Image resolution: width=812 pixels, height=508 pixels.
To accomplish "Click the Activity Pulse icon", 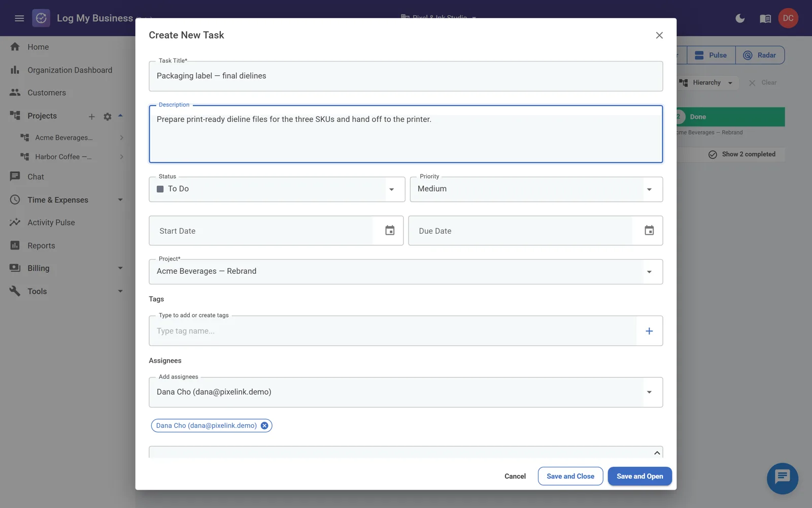I will coord(15,222).
